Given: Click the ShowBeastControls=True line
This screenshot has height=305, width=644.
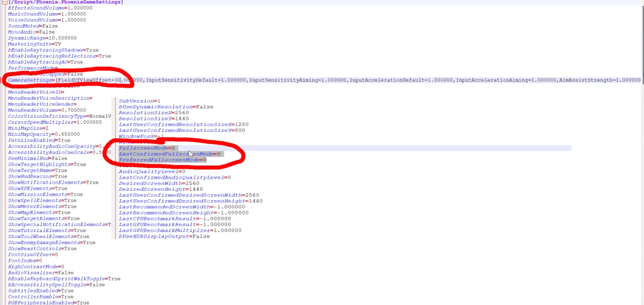Looking at the screenshot, I should click(x=42, y=250).
